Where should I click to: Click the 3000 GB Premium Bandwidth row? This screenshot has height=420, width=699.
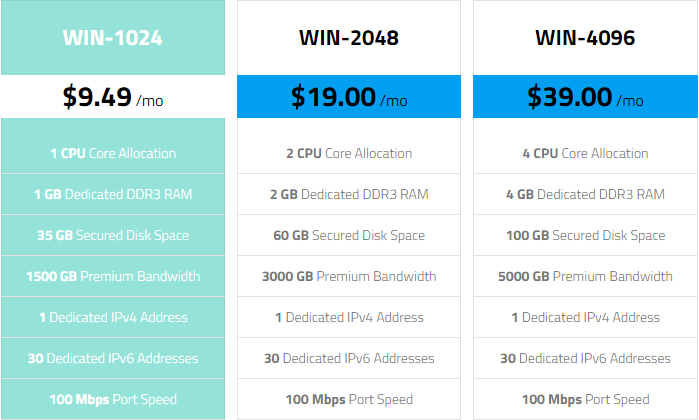pos(349,276)
